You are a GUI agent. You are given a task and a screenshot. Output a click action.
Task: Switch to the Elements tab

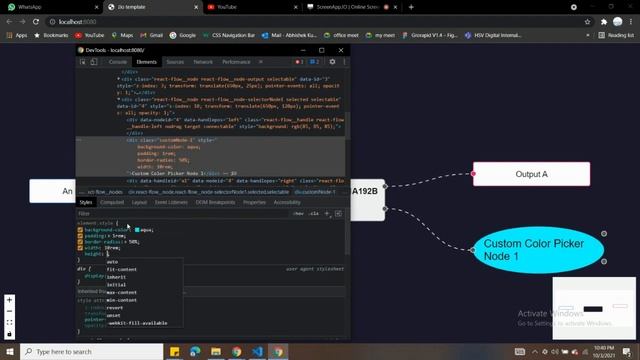(x=147, y=62)
